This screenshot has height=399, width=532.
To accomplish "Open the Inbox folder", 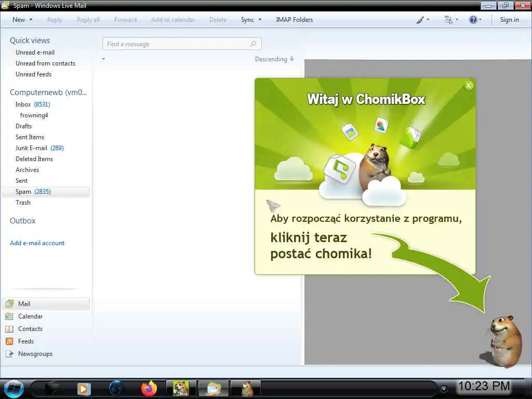I will pyautogui.click(x=33, y=104).
